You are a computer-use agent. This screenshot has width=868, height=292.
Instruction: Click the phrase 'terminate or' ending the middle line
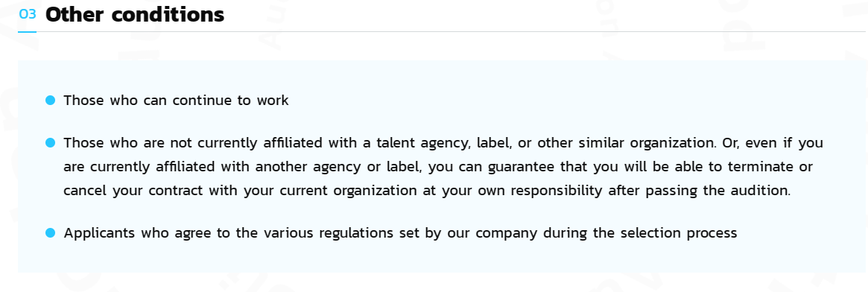(x=768, y=167)
